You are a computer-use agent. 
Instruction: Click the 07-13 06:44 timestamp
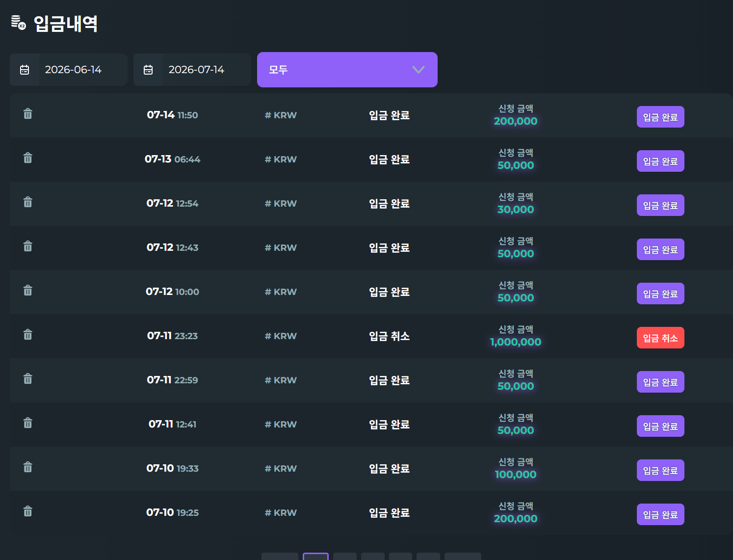point(173,159)
